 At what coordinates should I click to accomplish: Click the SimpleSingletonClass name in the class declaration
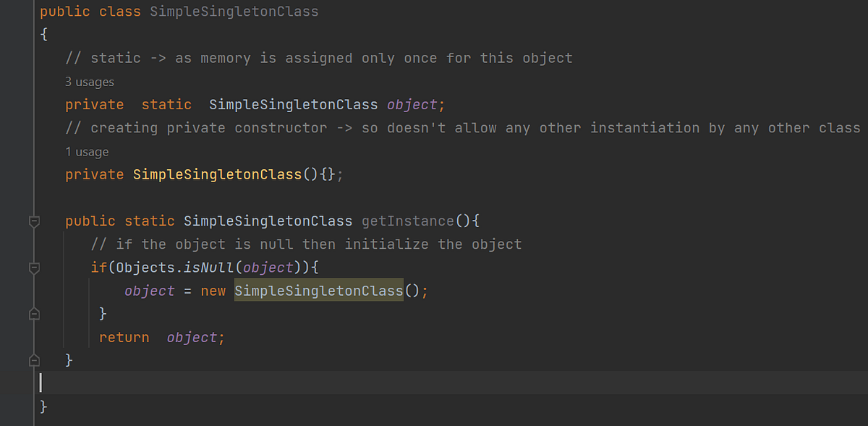click(233, 11)
